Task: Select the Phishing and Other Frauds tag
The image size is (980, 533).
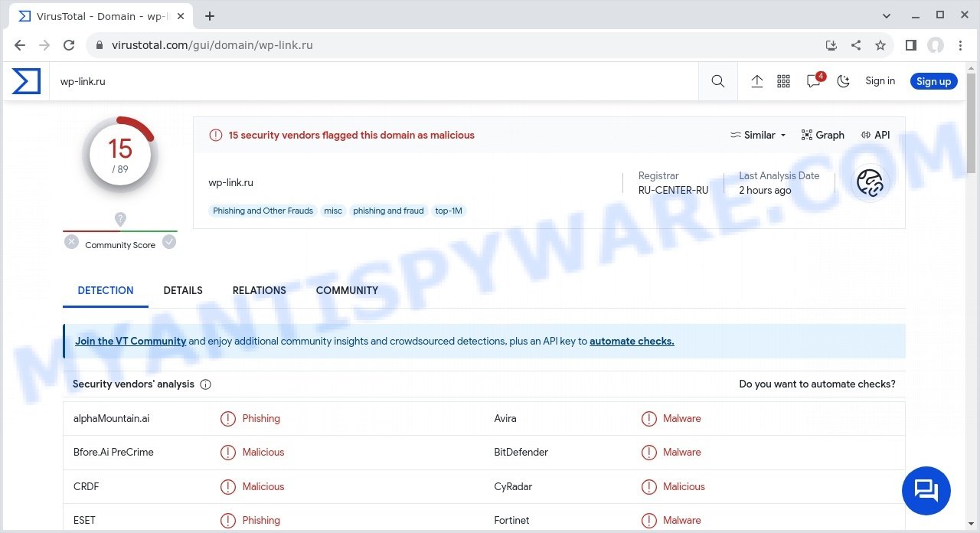Action: 263,211
